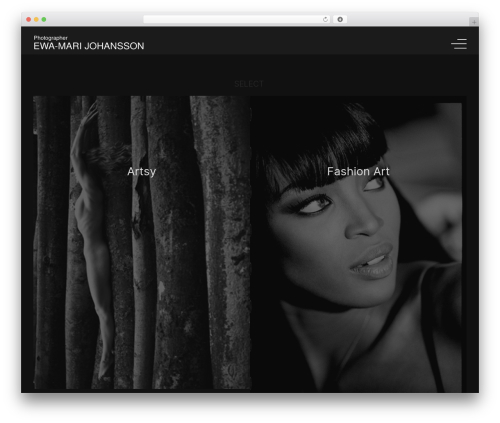This screenshot has width=500, height=423.
Task: Maximize the window with the green button
Action: click(x=44, y=19)
